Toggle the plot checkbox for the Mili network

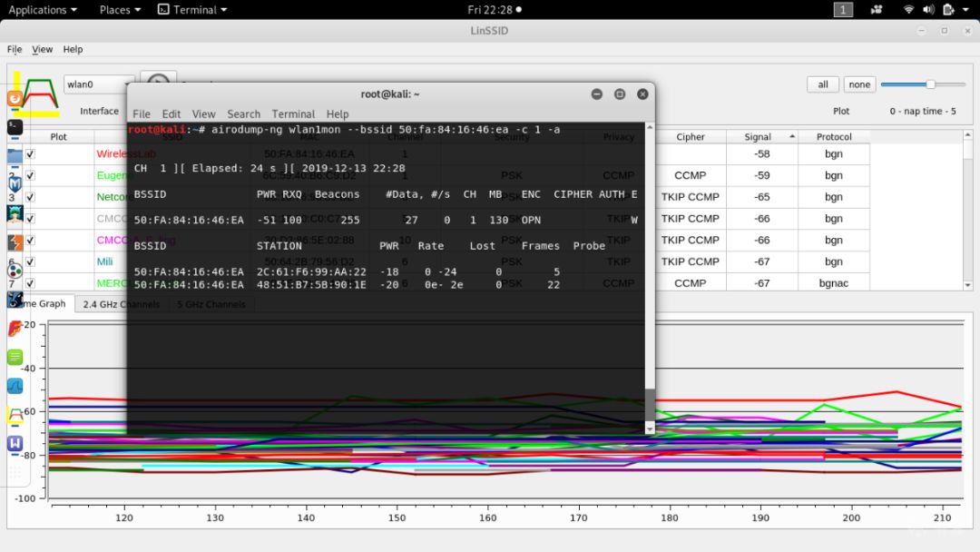[31, 261]
